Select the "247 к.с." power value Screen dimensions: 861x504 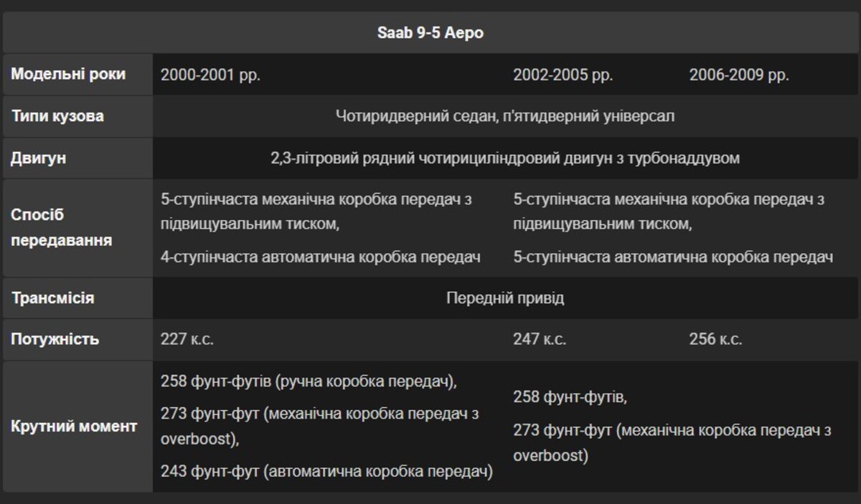(540, 339)
